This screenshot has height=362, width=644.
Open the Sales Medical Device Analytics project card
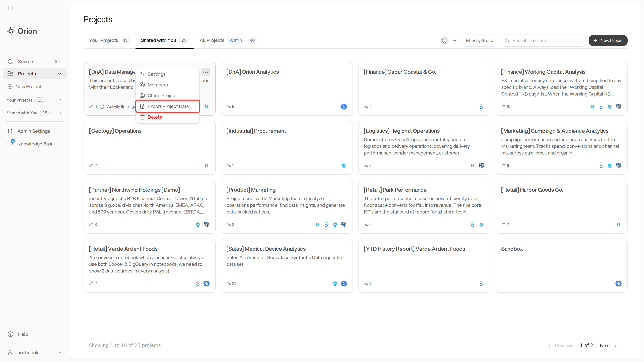287,266
